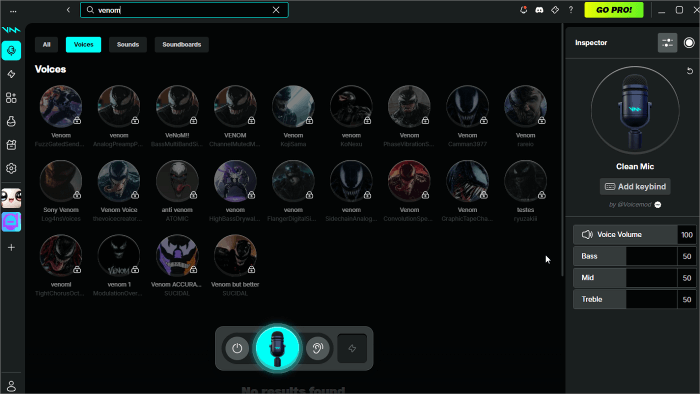Select the Venom voice with ConvolutionSpe... subtitle
Screen dimensions: 700x394
tap(409, 191)
